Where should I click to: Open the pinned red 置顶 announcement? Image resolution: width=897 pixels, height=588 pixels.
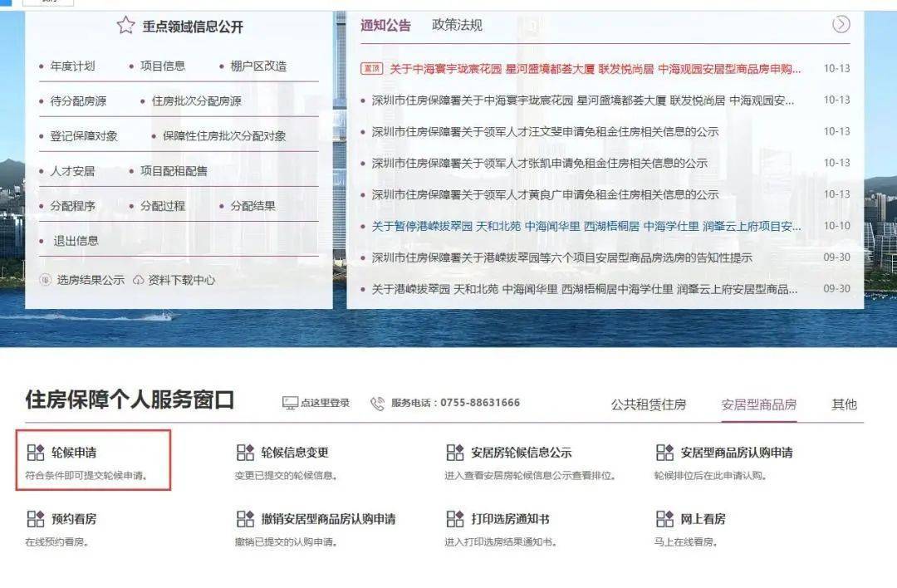tap(595, 69)
